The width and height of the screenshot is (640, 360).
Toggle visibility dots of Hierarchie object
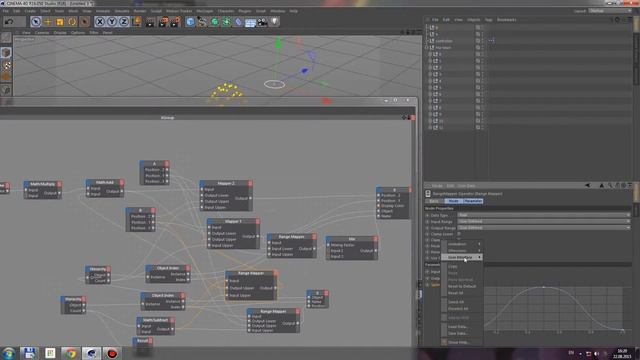pyautogui.click(x=482, y=47)
